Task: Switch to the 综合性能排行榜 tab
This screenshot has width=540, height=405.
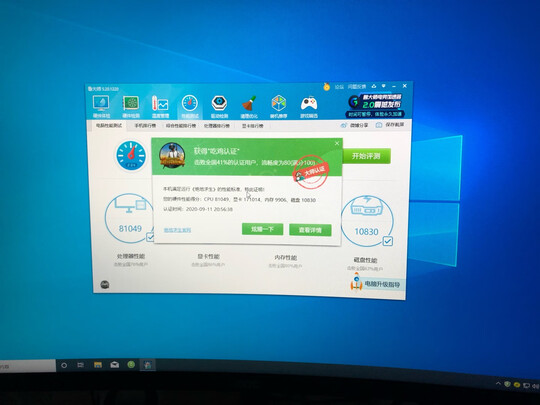Action: (x=181, y=126)
